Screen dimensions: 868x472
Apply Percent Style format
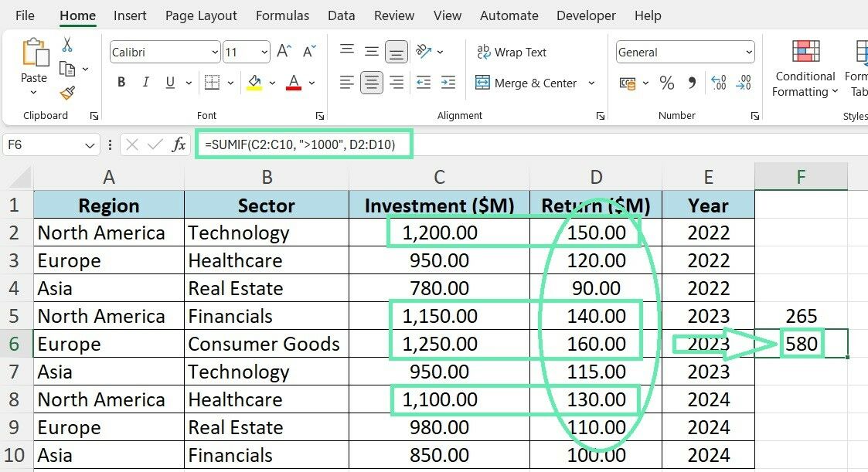point(666,83)
